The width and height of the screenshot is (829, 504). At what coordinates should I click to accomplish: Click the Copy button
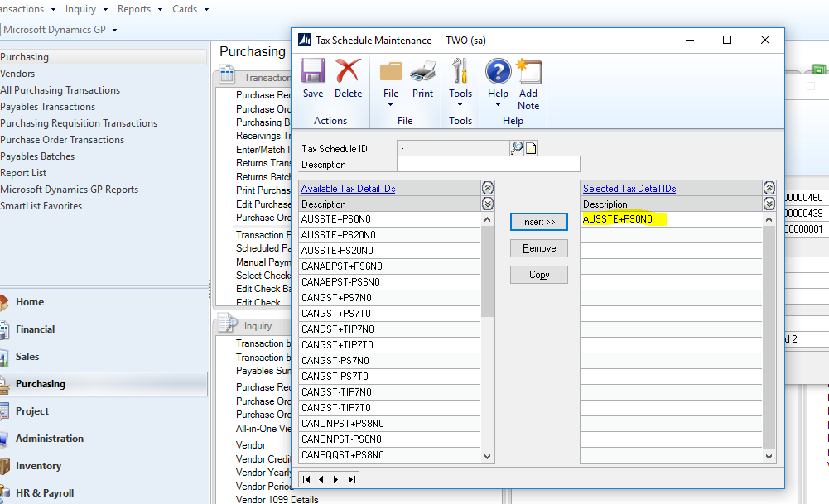click(539, 275)
